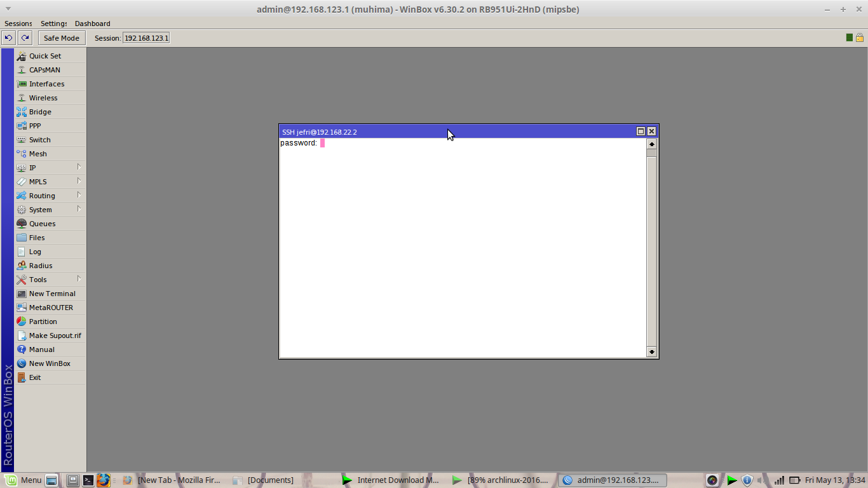868x488 pixels.
Task: Switch to Internet Download Manager window
Action: pyautogui.click(x=391, y=480)
